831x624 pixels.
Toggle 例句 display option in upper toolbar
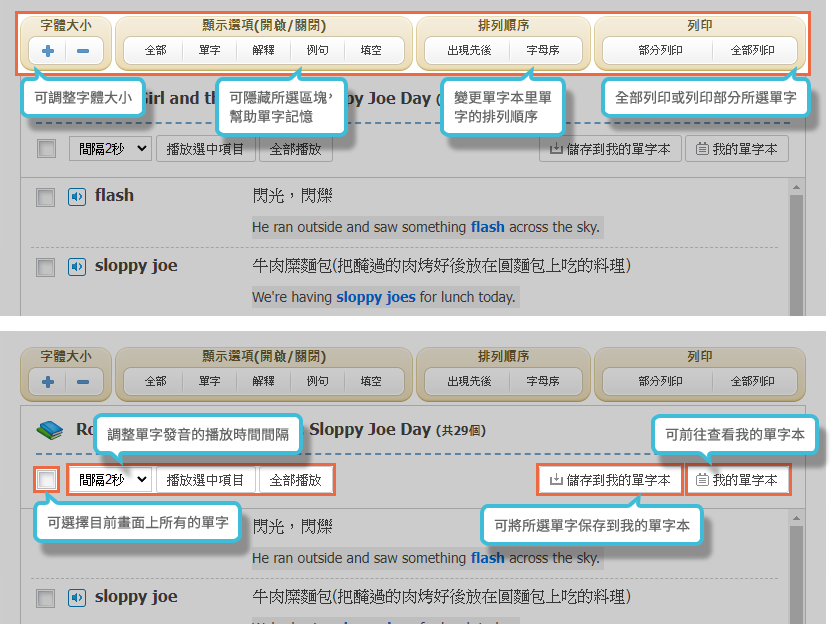(x=317, y=51)
